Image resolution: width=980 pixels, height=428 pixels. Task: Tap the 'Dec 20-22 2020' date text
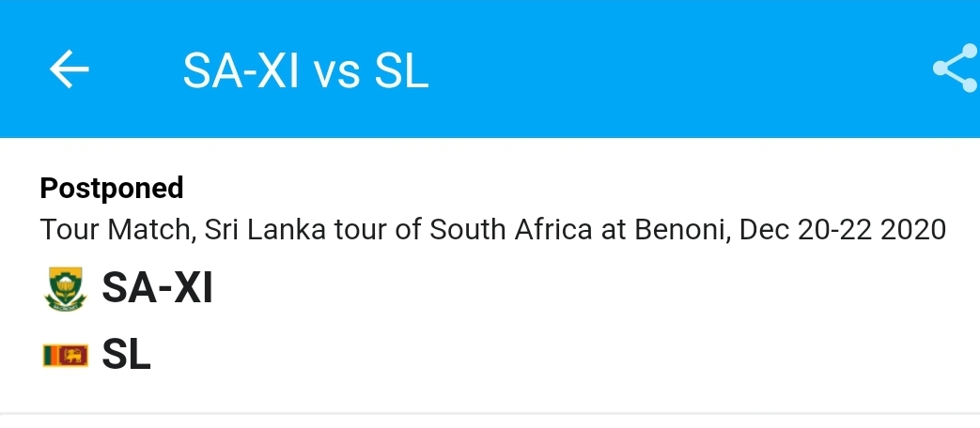point(843,230)
